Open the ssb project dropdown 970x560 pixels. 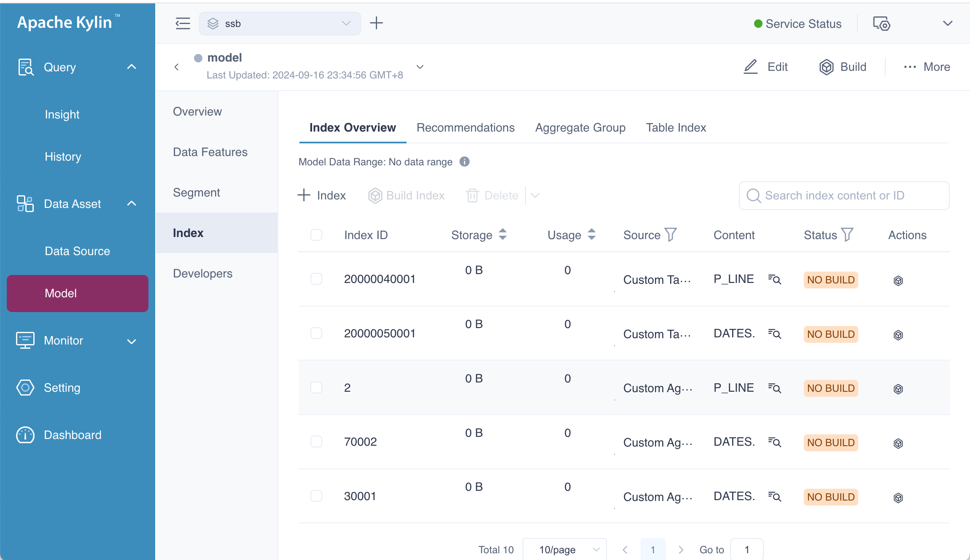[x=280, y=24]
